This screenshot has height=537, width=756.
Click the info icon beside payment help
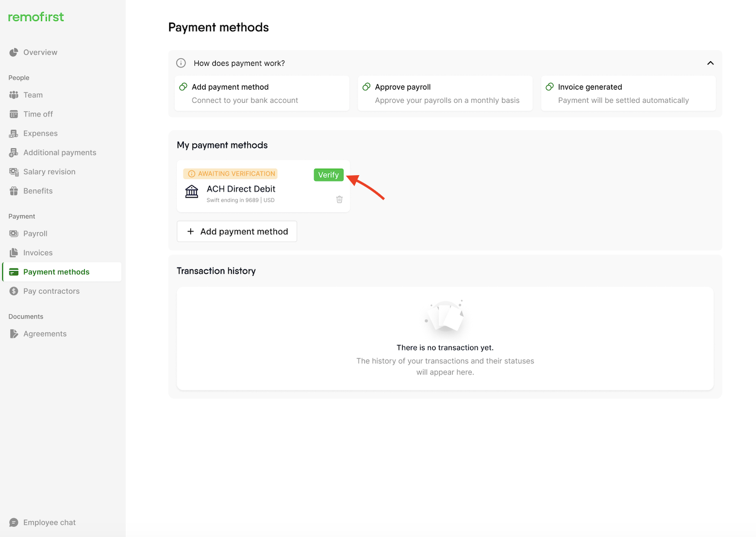pyautogui.click(x=181, y=63)
